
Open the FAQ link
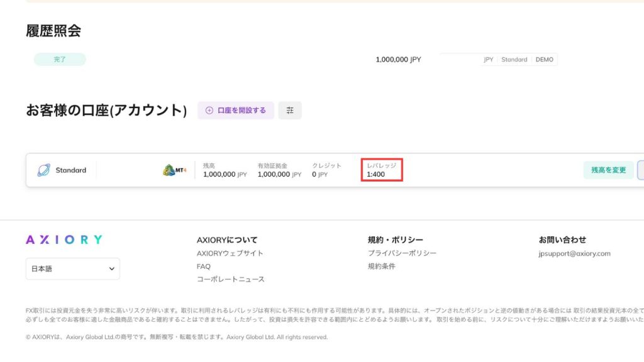click(x=204, y=266)
